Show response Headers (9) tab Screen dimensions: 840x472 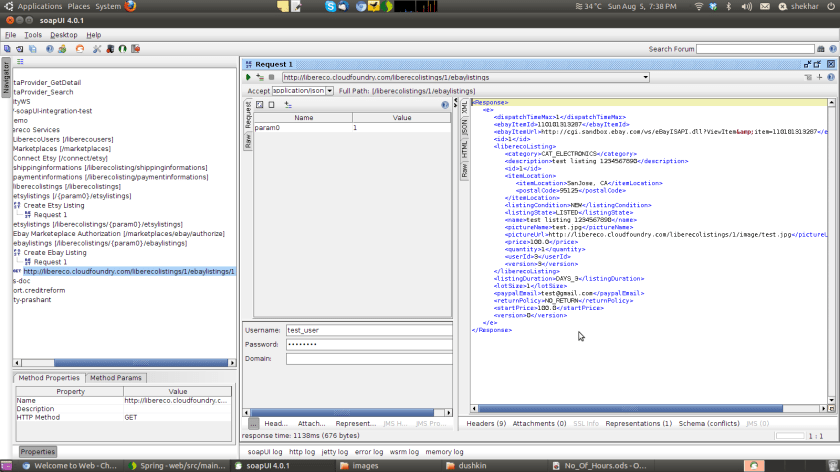point(486,423)
